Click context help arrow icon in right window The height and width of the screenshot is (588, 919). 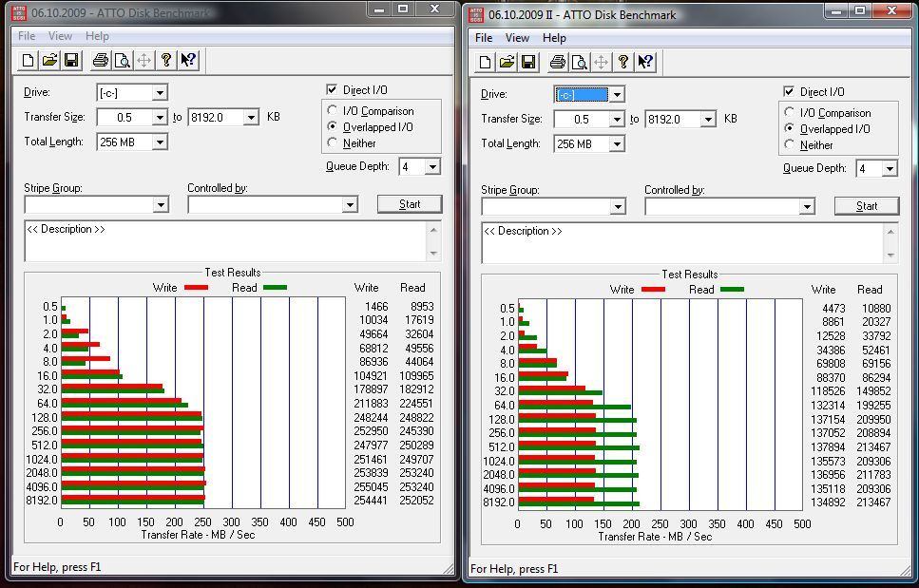coord(645,62)
